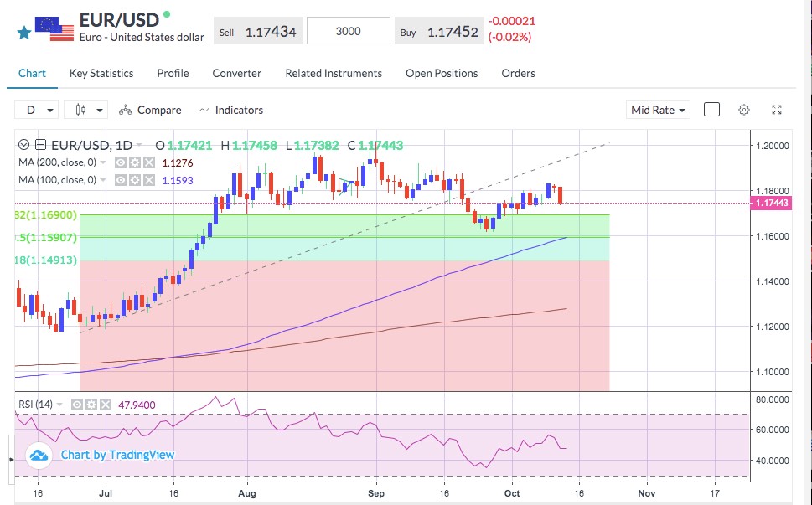The image size is (812, 505).
Task: Remove the RSI indicator
Action: pyautogui.click(x=106, y=405)
